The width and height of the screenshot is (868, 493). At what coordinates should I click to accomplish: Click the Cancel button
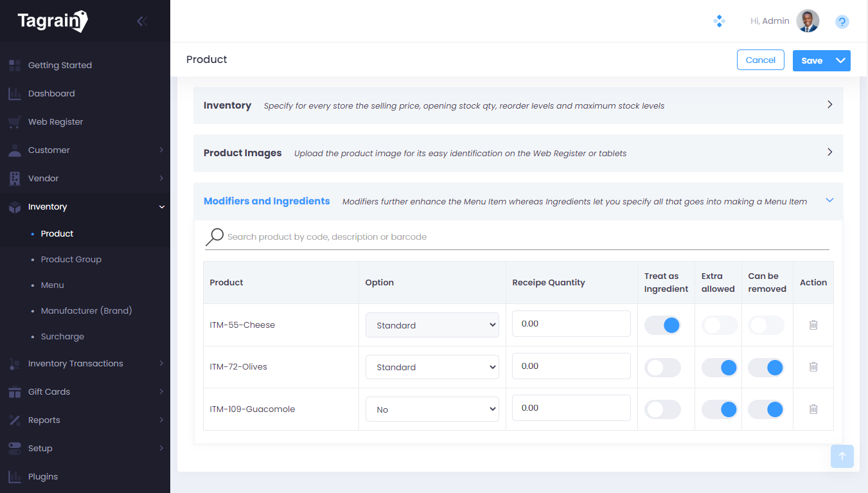[x=760, y=60]
